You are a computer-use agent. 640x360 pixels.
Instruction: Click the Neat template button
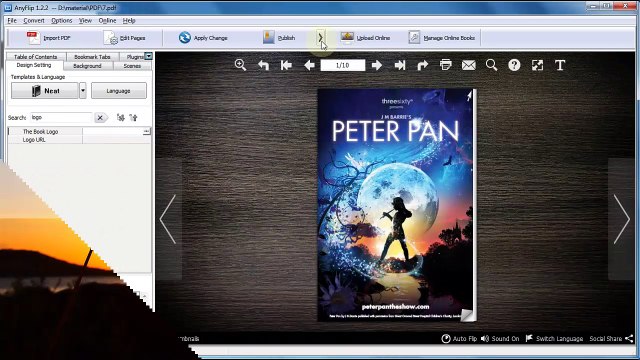pos(44,91)
